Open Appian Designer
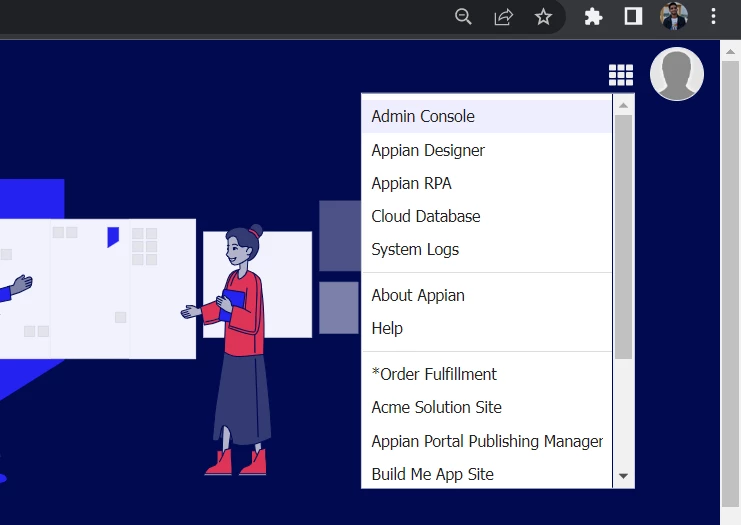This screenshot has width=741, height=525. (x=487, y=150)
